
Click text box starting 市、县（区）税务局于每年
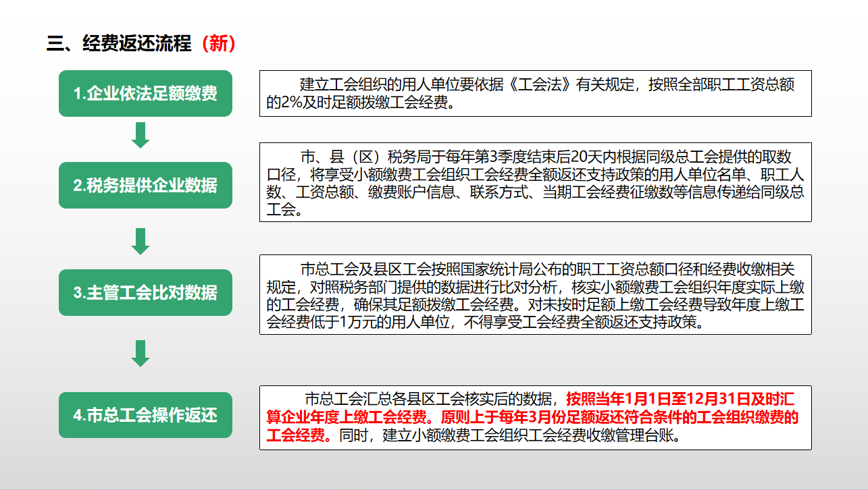point(535,182)
